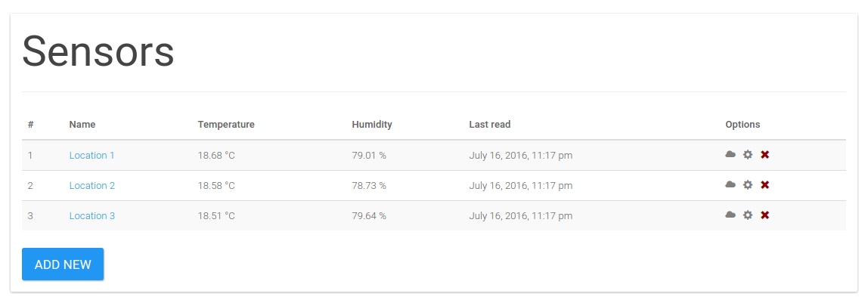Click the cloud icon for Location 3
868x303 pixels.
tap(730, 215)
